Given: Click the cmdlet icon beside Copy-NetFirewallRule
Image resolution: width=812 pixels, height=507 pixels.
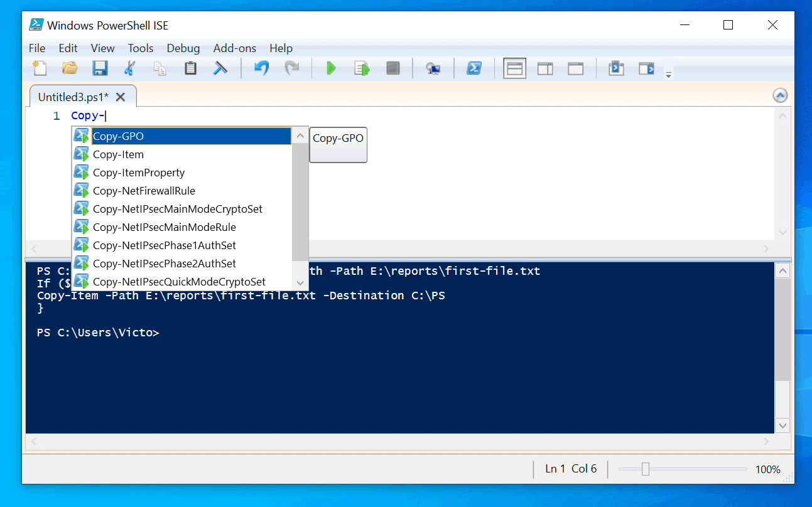Looking at the screenshot, I should point(82,191).
